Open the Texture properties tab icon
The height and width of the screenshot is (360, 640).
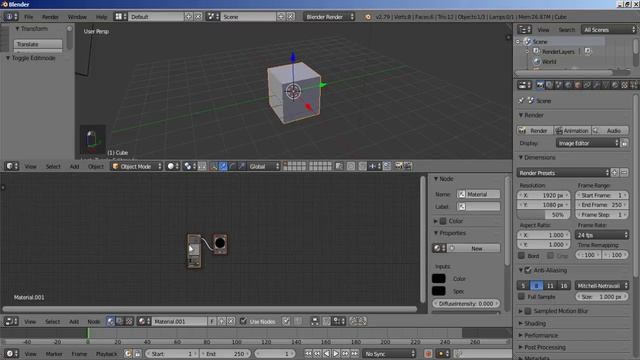(x=624, y=85)
